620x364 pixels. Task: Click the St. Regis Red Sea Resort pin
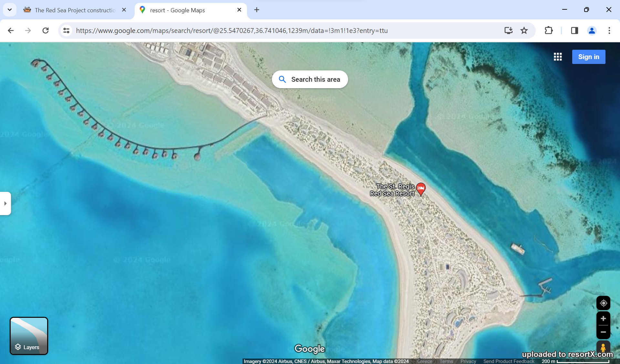(420, 189)
